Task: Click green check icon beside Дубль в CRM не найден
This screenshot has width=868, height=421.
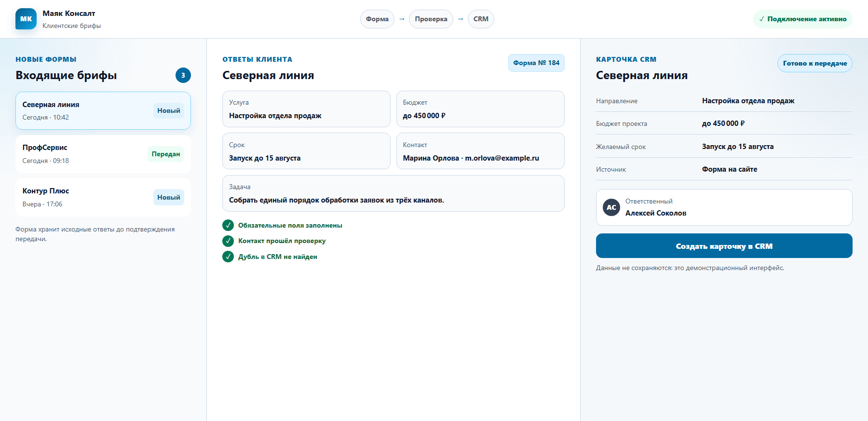Action: point(228,257)
